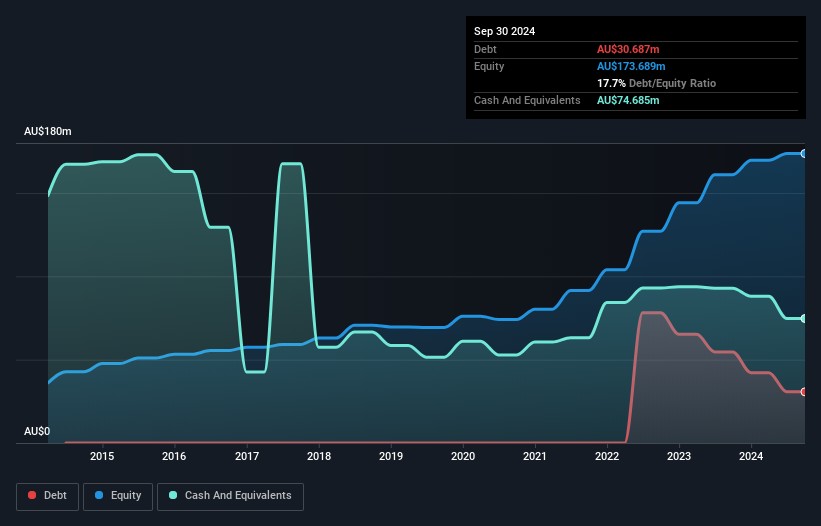Viewport: 821px width, 526px height.
Task: Toggle Cash And Equivalents legend item
Action: pos(230,496)
